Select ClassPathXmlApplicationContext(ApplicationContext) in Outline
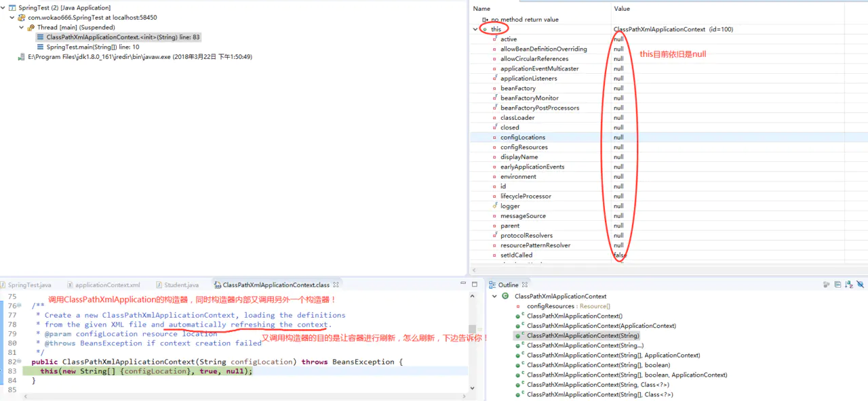Image resolution: width=868 pixels, height=401 pixels. coord(595,326)
